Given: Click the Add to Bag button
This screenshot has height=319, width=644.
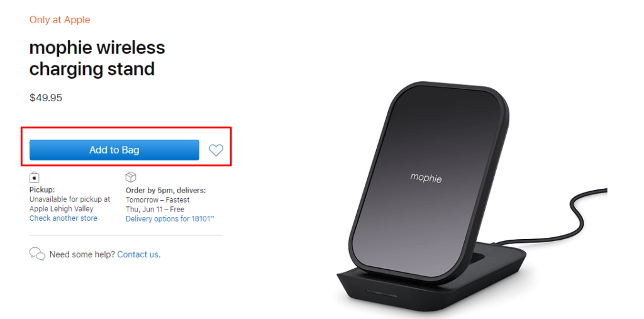Looking at the screenshot, I should pos(114,150).
